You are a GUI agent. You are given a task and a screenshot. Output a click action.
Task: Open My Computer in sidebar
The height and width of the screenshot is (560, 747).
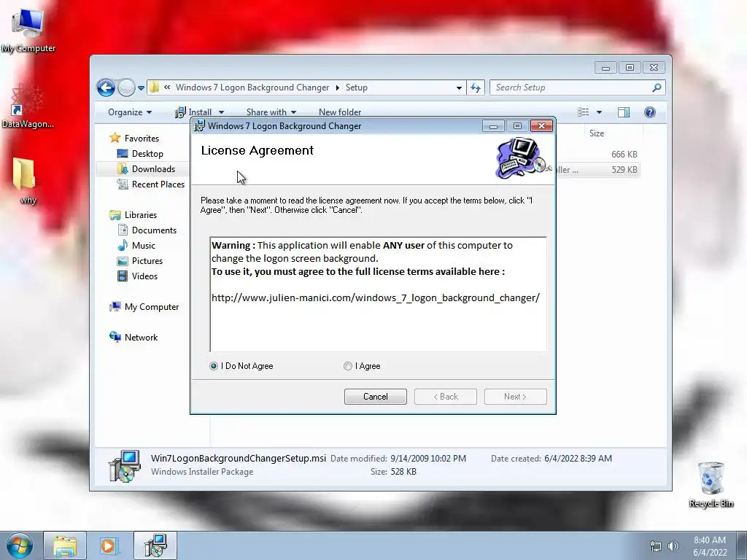tap(152, 307)
